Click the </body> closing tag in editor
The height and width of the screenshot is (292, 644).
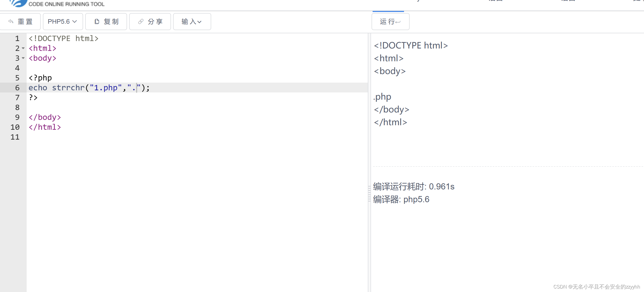[45, 117]
